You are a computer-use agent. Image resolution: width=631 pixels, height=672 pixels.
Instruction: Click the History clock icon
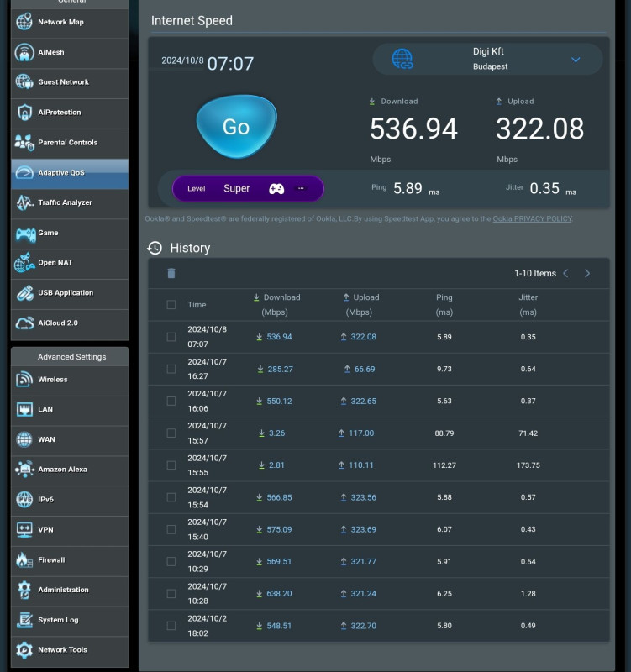coord(155,248)
